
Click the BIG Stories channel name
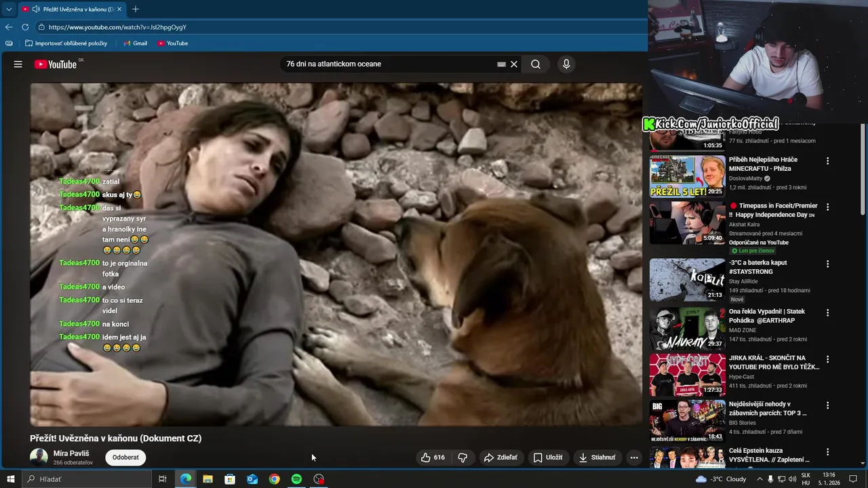[x=743, y=423]
